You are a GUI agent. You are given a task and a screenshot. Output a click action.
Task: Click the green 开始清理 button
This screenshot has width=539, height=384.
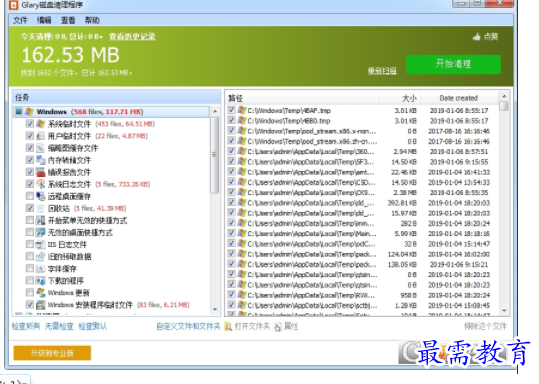(453, 64)
